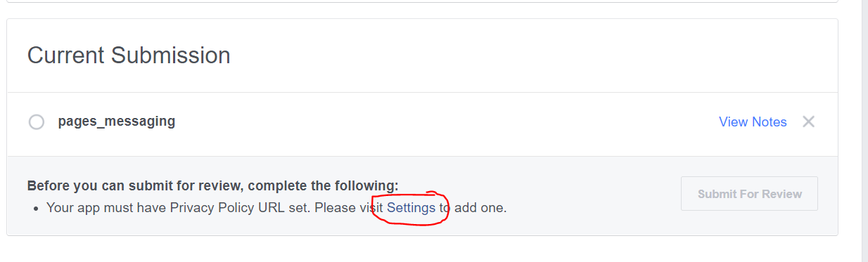Click the Current Submission heading

tap(129, 55)
